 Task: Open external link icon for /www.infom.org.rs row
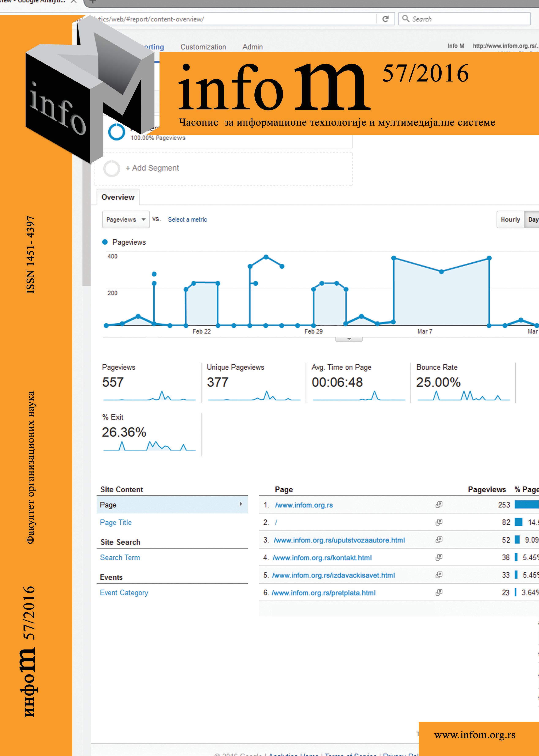[439, 505]
